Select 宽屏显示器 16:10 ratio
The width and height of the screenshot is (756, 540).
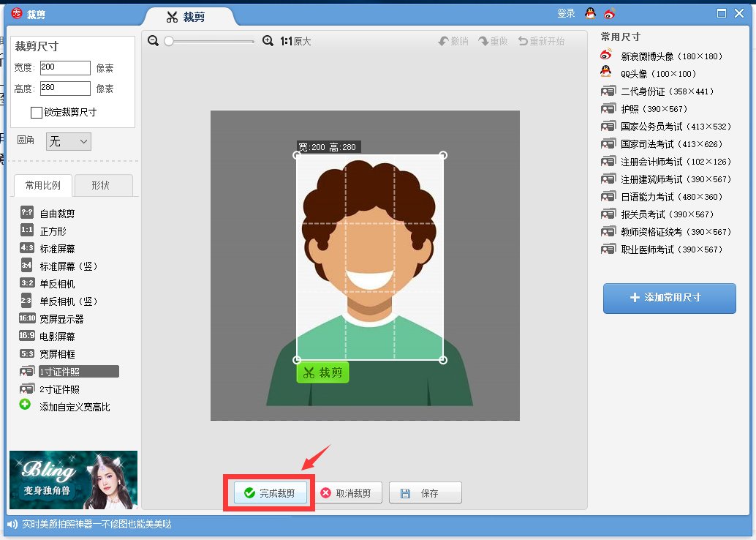point(52,318)
